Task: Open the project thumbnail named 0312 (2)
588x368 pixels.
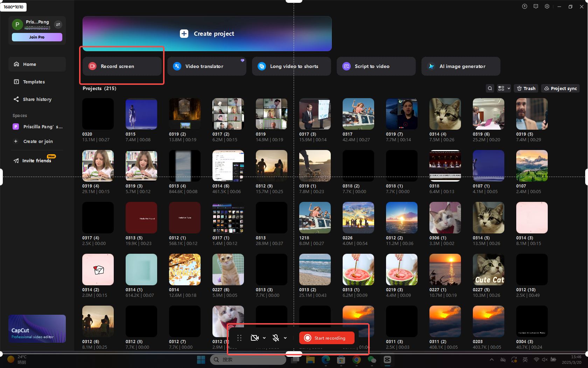Action: point(402,218)
